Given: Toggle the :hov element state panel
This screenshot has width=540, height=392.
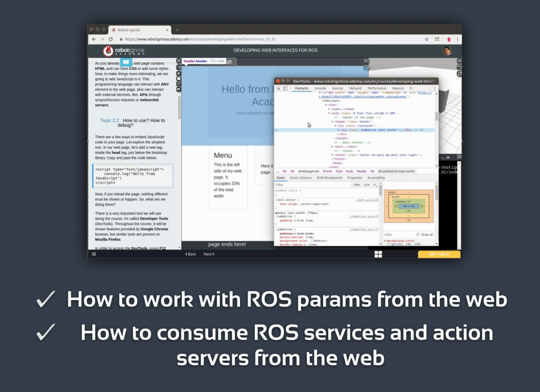Looking at the screenshot, I should [x=357, y=185].
